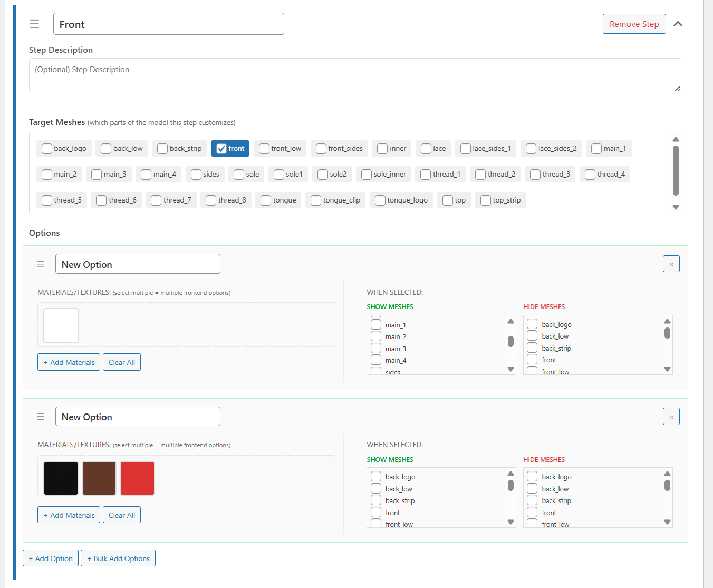Click the up arrow on the Target Meshes scrollbar
This screenshot has height=588, width=713.
[x=676, y=139]
